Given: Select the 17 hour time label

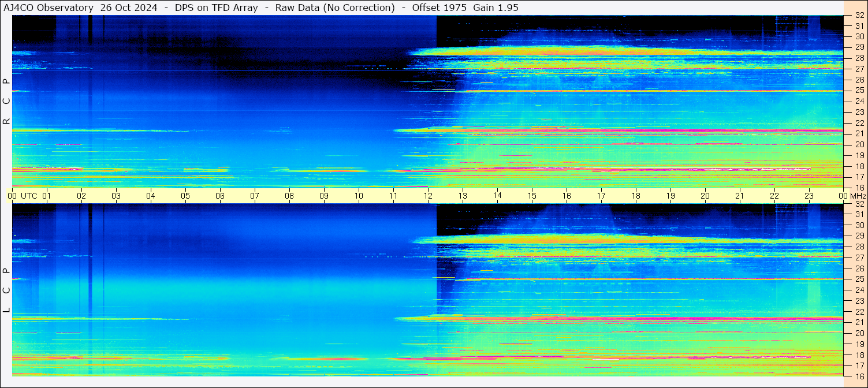Looking at the screenshot, I should point(601,196).
